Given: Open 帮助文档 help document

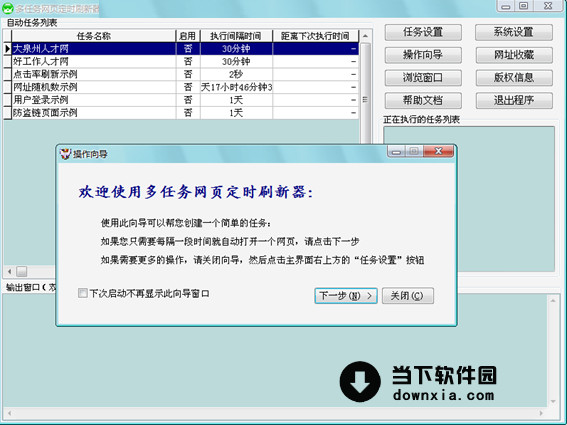Looking at the screenshot, I should click(x=423, y=101).
